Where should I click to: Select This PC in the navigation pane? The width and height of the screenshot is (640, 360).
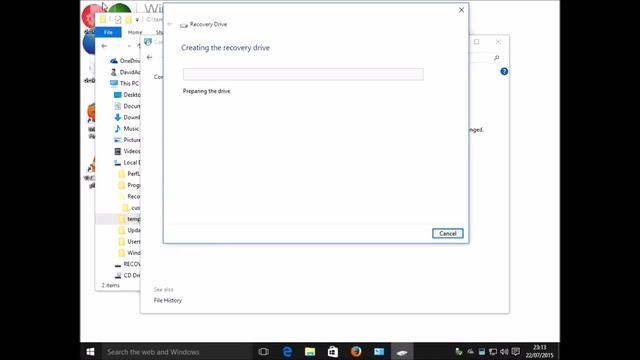tap(125, 83)
